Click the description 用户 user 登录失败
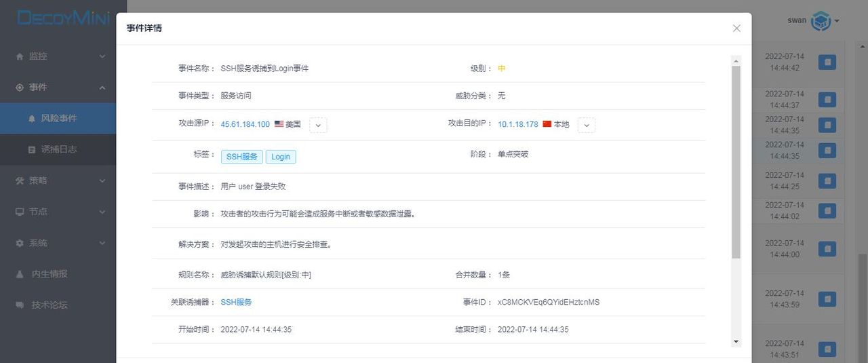The width and height of the screenshot is (868, 363). [x=254, y=187]
